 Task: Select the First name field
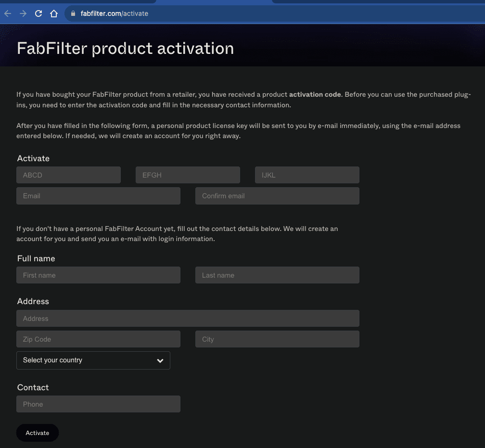pyautogui.click(x=98, y=275)
